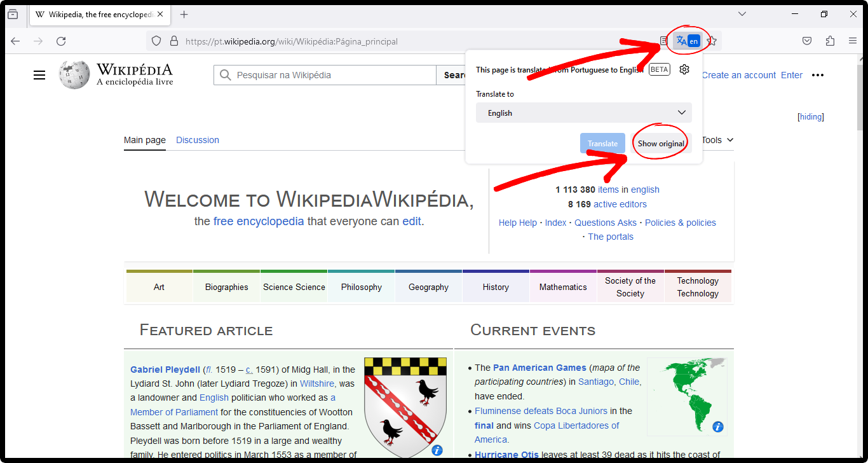Click the hiding link
The height and width of the screenshot is (463, 868).
point(811,116)
